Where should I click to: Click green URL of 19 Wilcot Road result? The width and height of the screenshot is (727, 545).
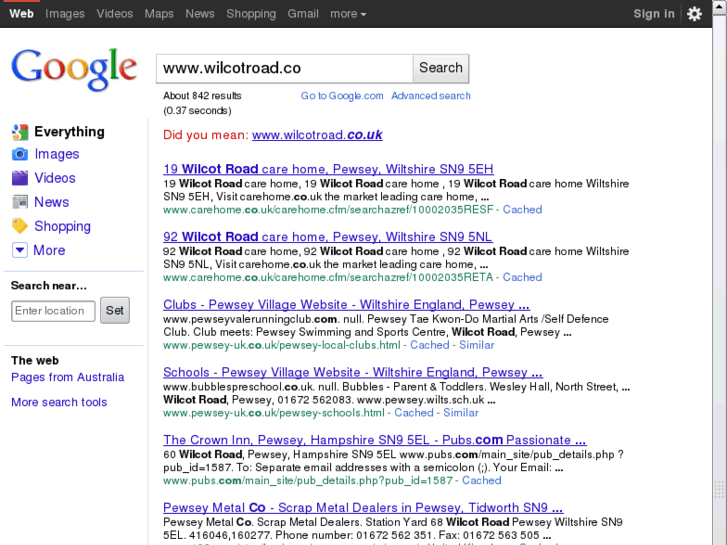coord(328,210)
